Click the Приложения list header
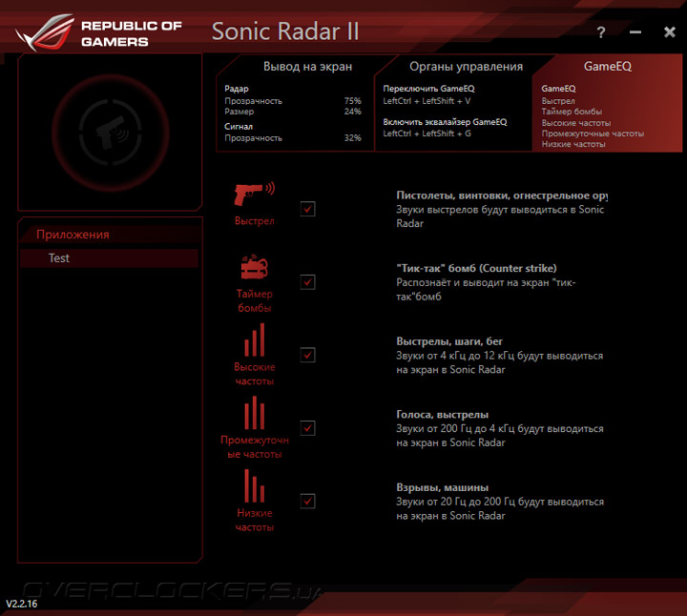687x616 pixels. tap(109, 235)
